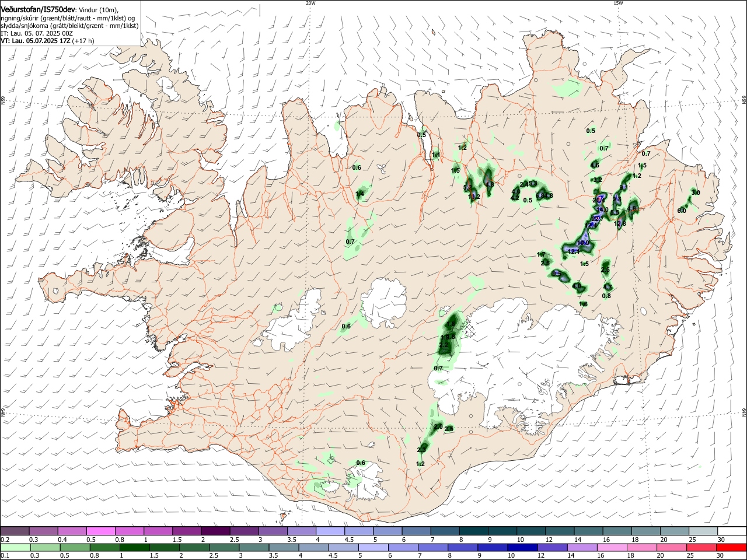Screen dimensions: 747x560
Task: Click the 20W longitude label
Action: pos(310,3)
